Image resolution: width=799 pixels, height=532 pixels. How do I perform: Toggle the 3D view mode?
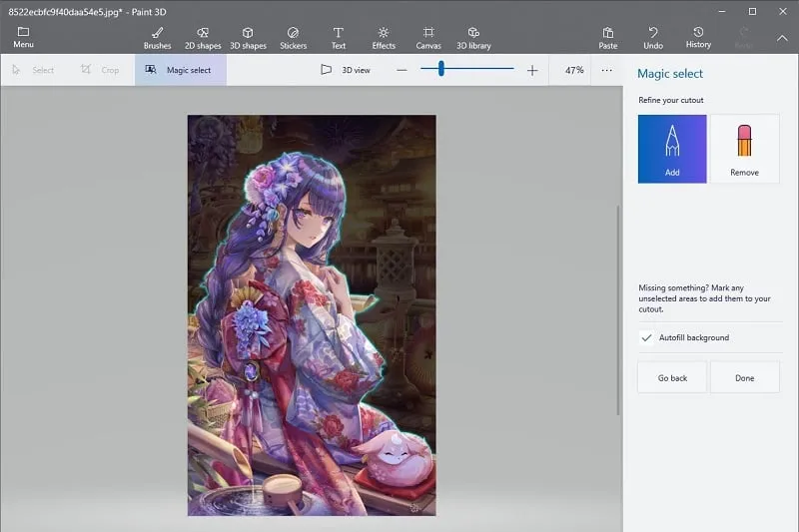[x=346, y=70]
